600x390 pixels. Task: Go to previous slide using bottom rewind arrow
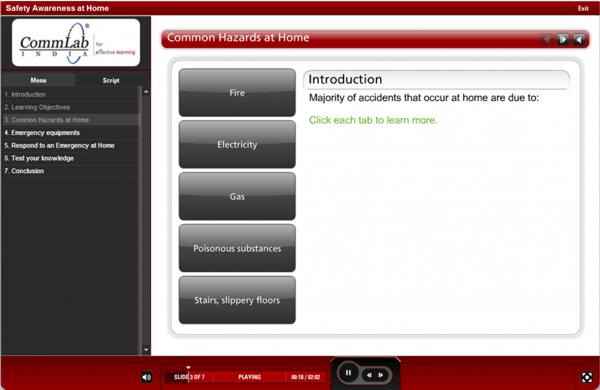pyautogui.click(x=369, y=375)
